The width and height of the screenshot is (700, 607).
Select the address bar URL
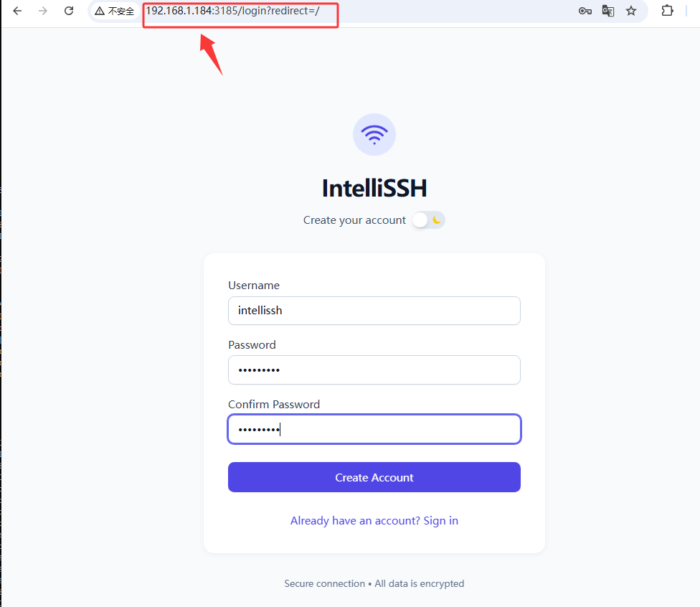point(232,11)
